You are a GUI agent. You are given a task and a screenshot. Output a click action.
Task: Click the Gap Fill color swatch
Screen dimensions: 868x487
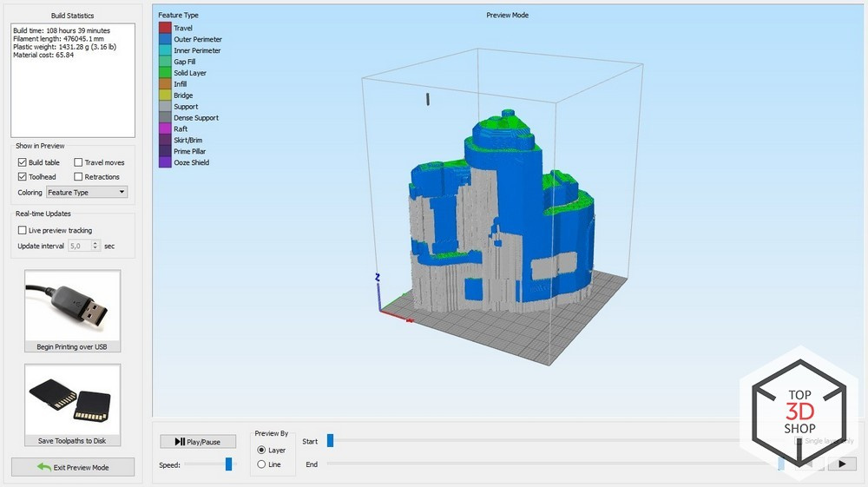point(165,62)
